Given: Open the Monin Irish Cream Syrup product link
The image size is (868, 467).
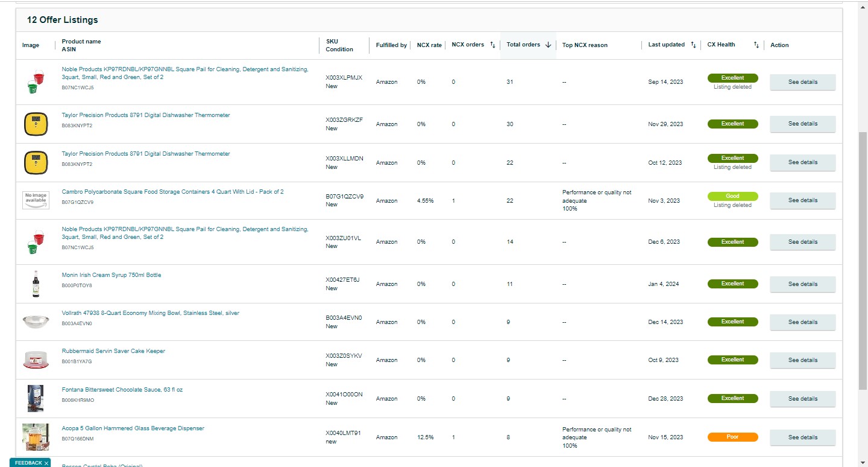Looking at the screenshot, I should click(x=112, y=275).
